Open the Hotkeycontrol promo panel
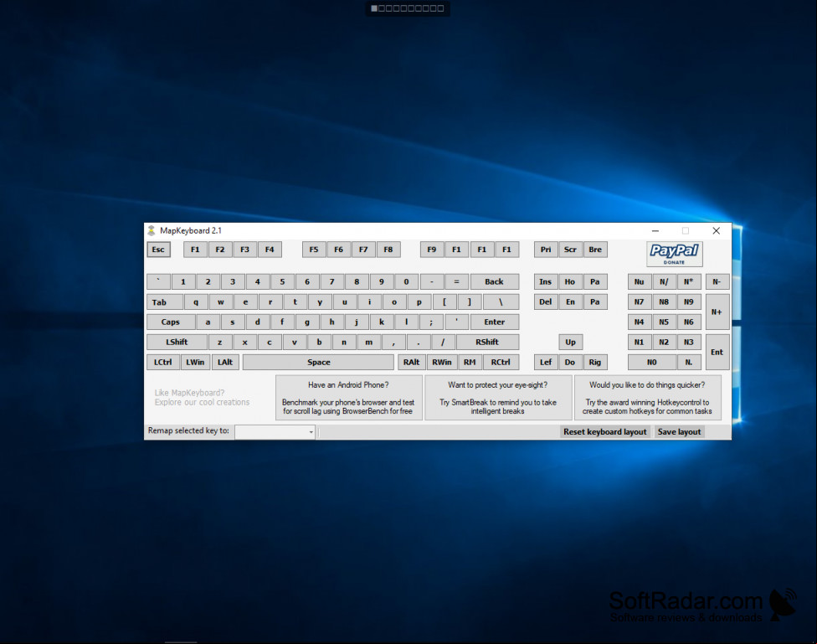 [647, 397]
